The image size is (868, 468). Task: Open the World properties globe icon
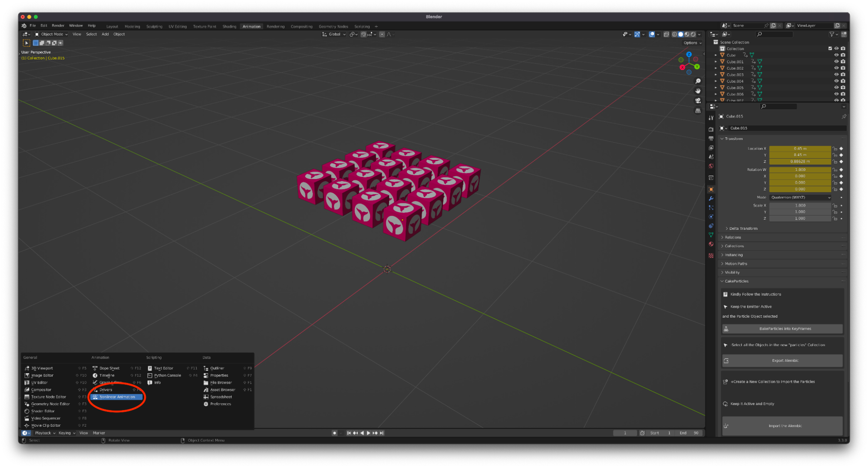pos(711,166)
